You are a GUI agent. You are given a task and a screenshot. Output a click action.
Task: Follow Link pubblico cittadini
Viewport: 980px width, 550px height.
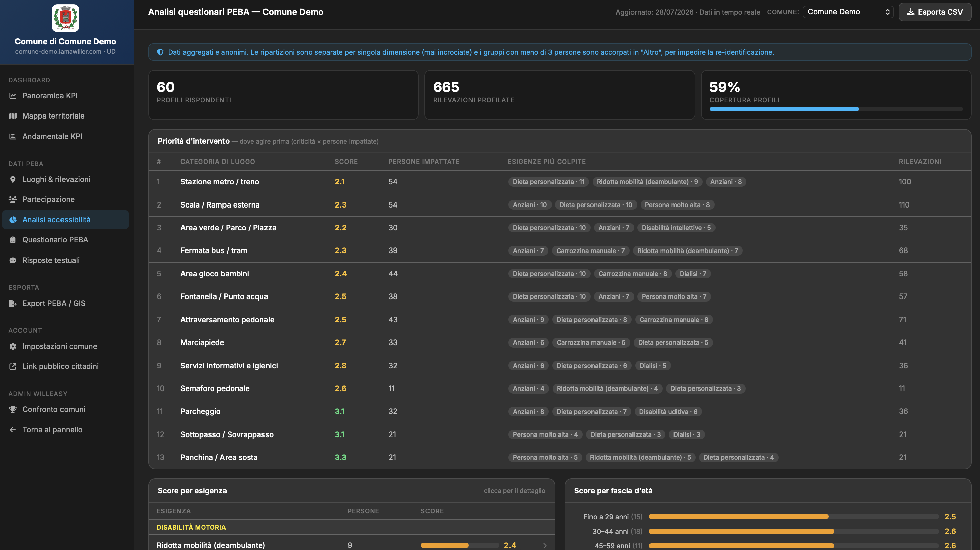(x=66, y=366)
